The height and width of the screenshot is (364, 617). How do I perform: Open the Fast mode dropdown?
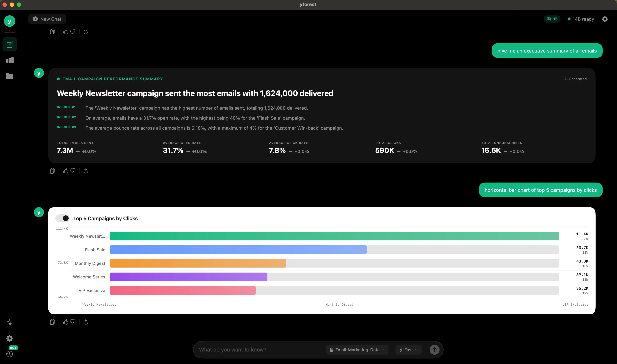coord(409,350)
